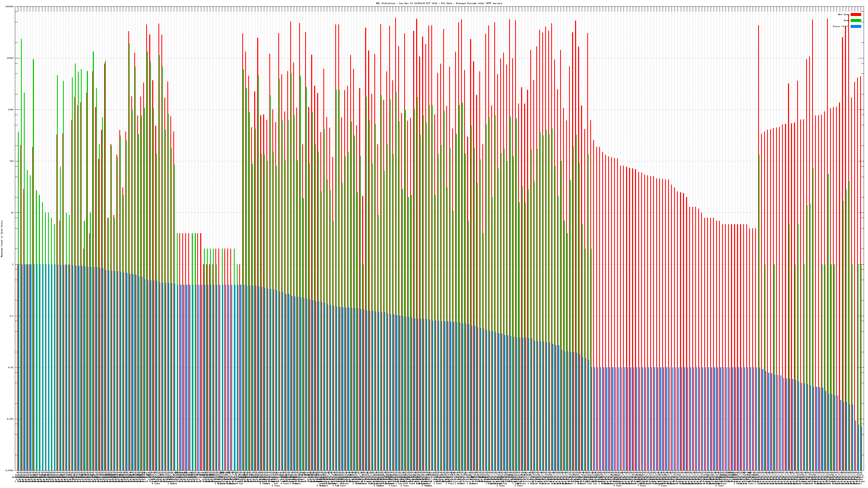Click the 10 y-axis tick label
Viewport: 868px width, 488px height.
point(12,213)
